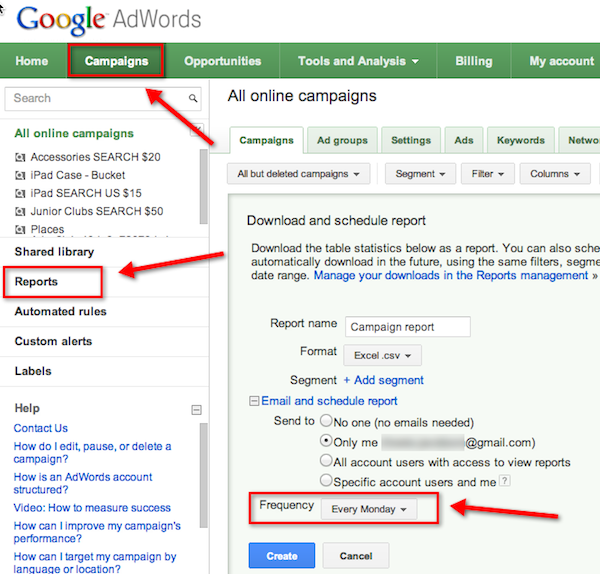Go to the Home tab
The width and height of the screenshot is (600, 574).
pos(32,61)
